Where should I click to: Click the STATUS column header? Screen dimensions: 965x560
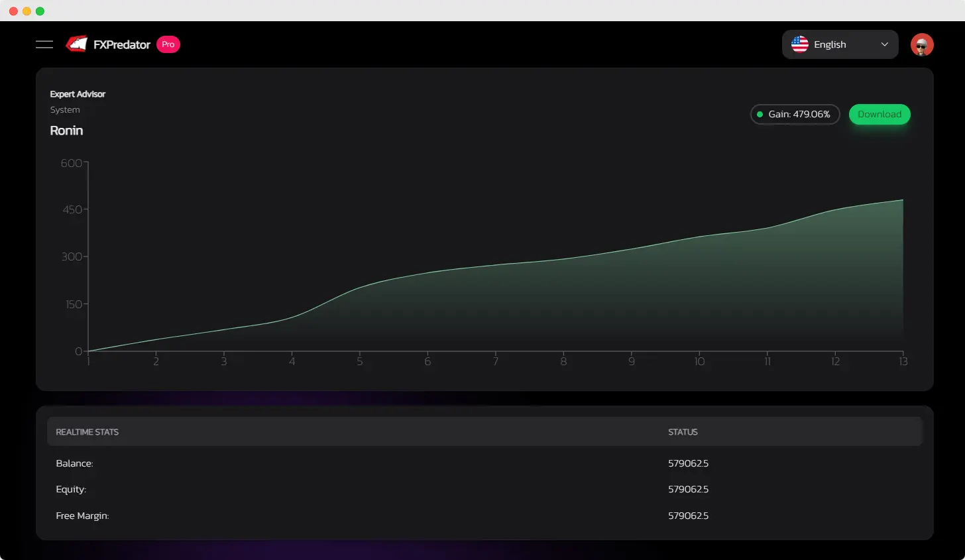683,432
